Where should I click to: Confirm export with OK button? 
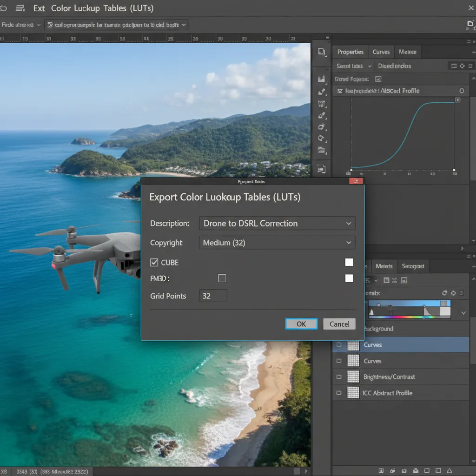[x=301, y=324]
